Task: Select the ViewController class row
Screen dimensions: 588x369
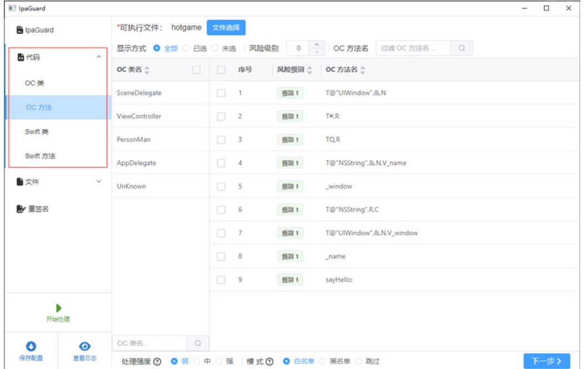Action: pyautogui.click(x=161, y=116)
